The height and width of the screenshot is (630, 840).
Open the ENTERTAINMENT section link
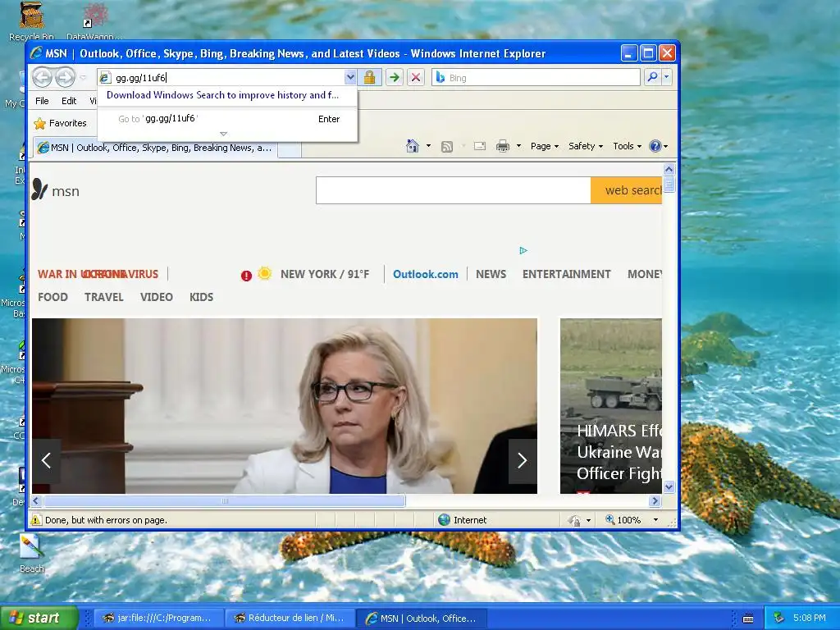click(x=566, y=274)
